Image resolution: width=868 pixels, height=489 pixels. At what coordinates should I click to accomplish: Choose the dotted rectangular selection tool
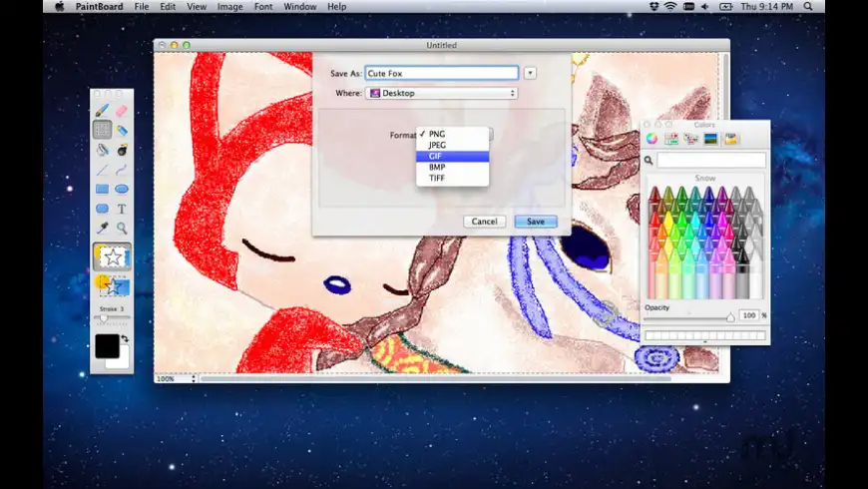tap(103, 130)
